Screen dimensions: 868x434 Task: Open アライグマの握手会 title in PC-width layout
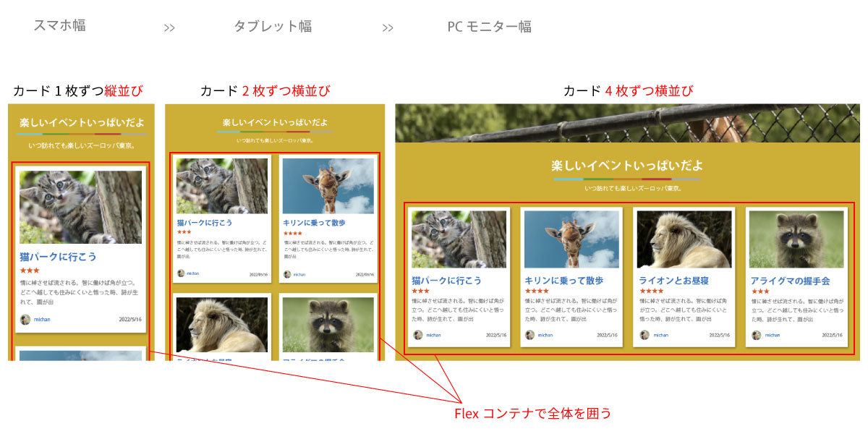pyautogui.click(x=791, y=280)
